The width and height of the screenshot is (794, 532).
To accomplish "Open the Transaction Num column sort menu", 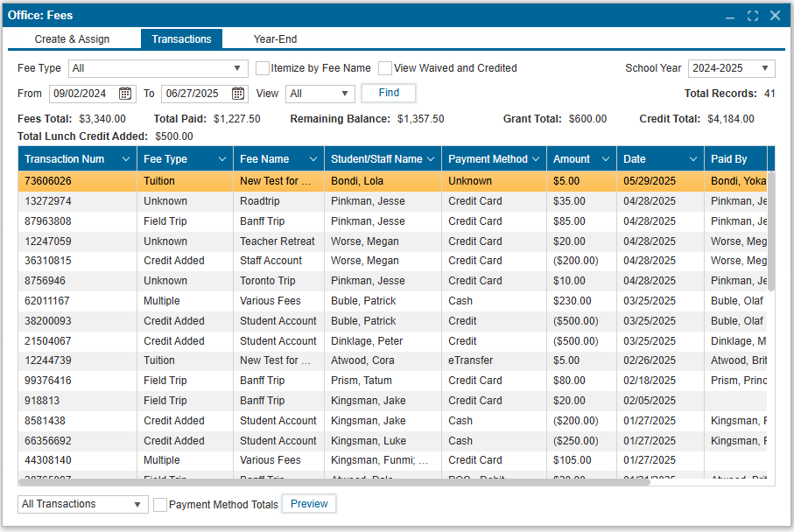I will (127, 158).
